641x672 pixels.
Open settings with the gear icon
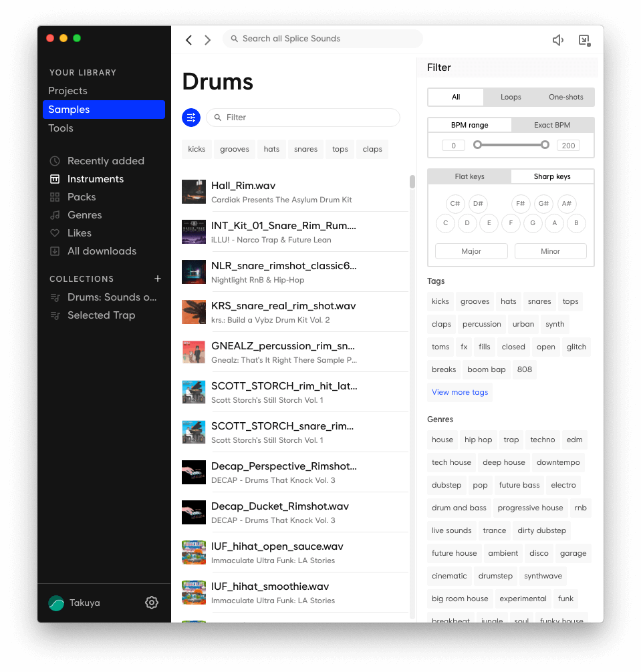(x=152, y=603)
